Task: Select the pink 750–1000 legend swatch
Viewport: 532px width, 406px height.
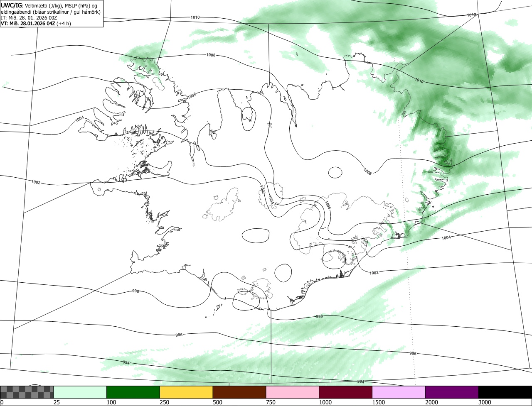Action: click(x=293, y=392)
